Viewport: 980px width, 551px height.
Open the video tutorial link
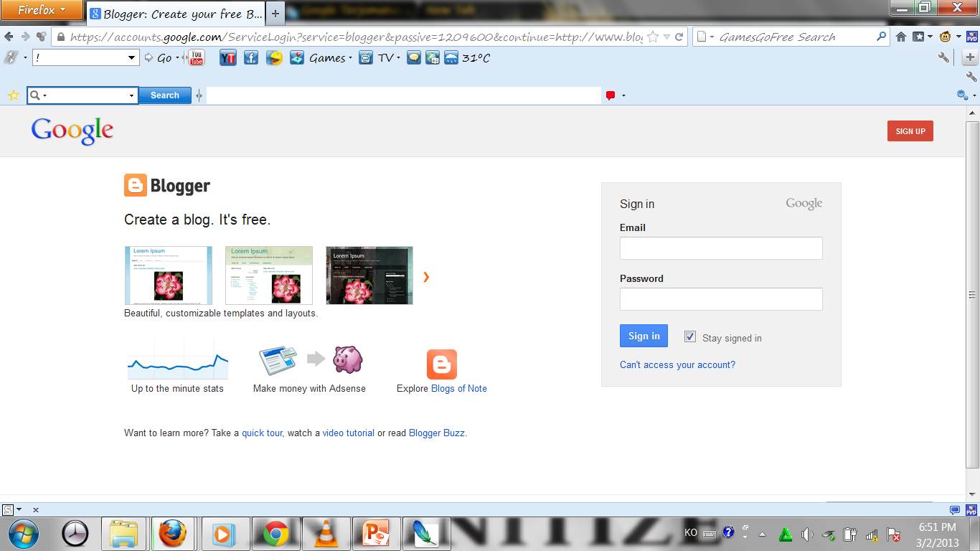pos(348,433)
